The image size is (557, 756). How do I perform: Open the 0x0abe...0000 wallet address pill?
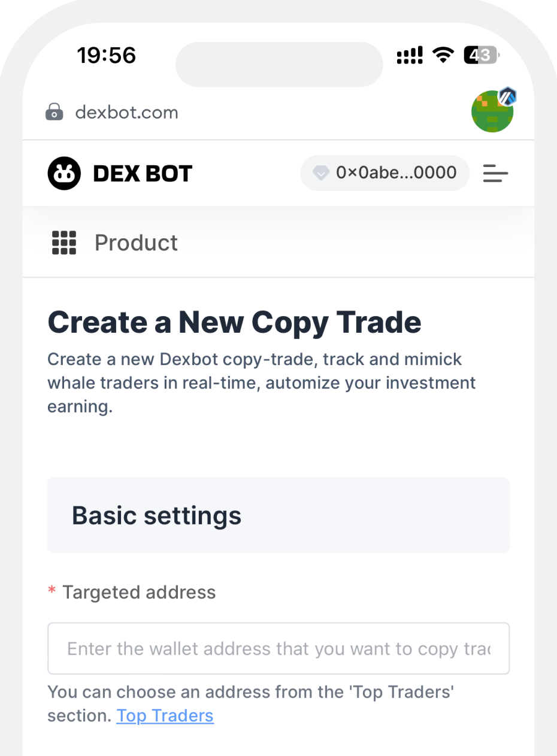(385, 173)
